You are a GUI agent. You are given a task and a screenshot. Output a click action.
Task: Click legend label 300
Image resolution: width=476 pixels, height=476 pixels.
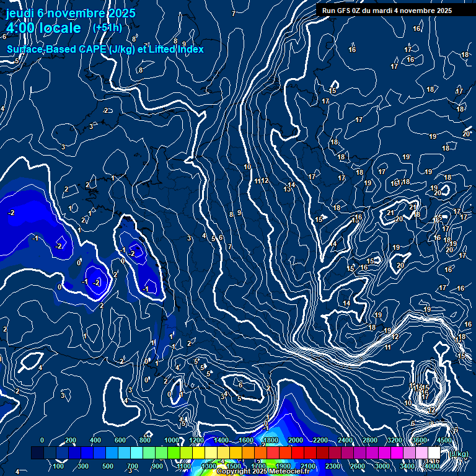[x=83, y=466]
